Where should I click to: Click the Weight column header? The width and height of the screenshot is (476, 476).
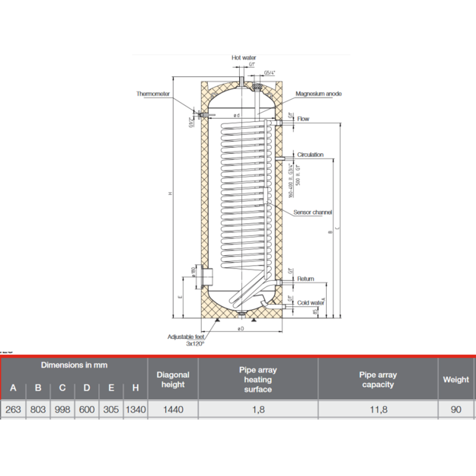[x=455, y=379]
